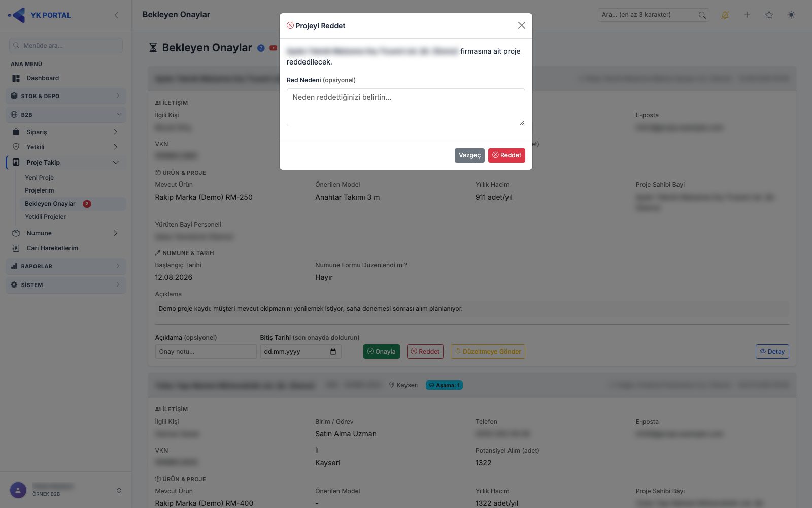812x508 pixels.
Task: Click the Düzeltmeye Gönder button
Action: pyautogui.click(x=488, y=352)
